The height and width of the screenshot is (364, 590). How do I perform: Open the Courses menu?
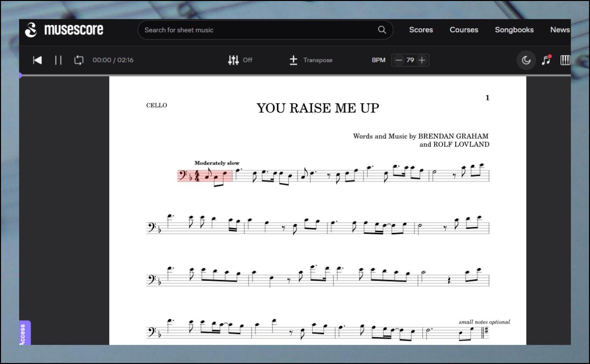464,30
